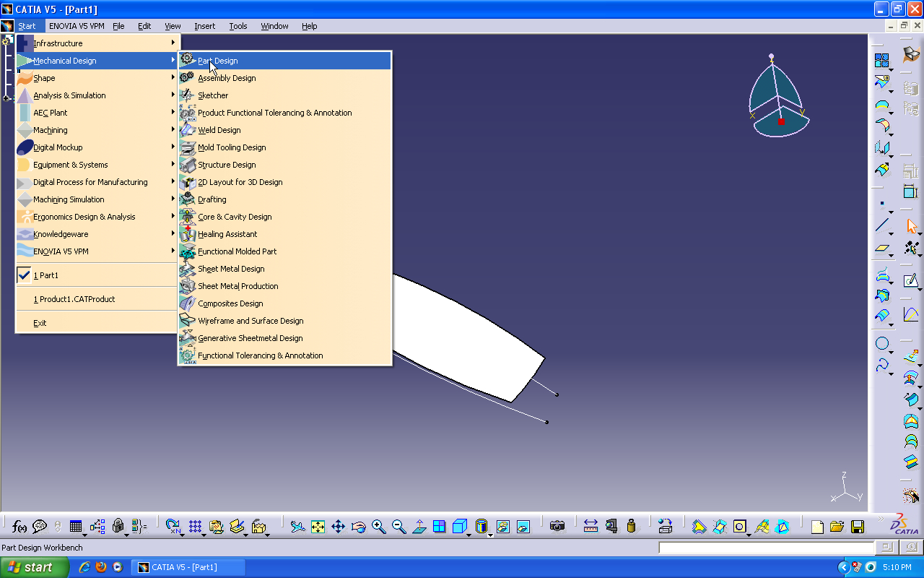Expand the Infrastructure submenu arrow
The image size is (924, 578).
tap(173, 43)
